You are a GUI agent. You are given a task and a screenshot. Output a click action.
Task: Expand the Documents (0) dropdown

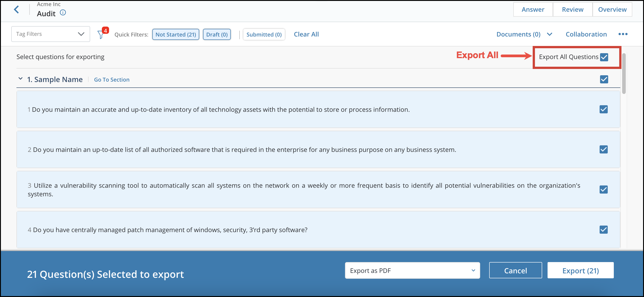tap(524, 34)
